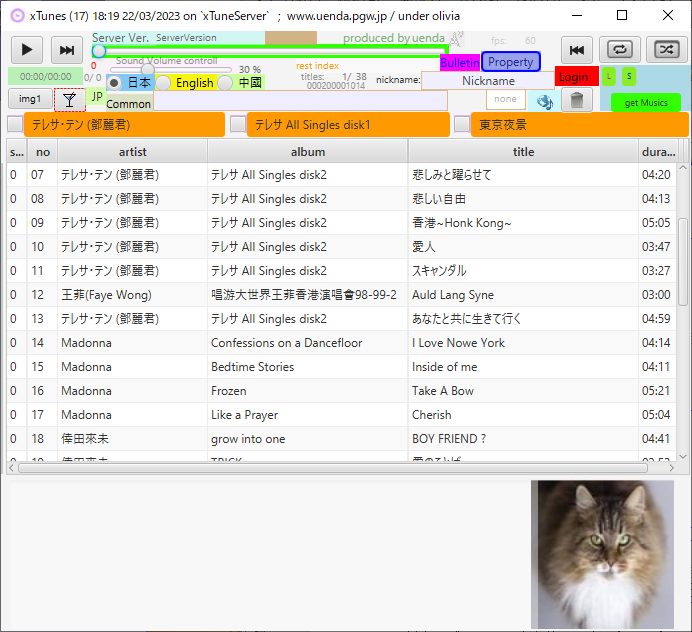Toggle repeat playback mode
Image resolution: width=692 pixels, height=632 pixels.
[620, 50]
